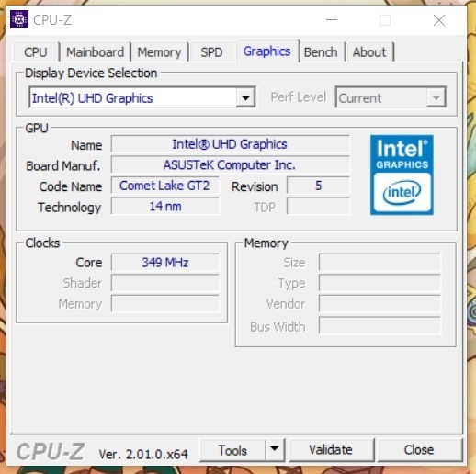Click the Technology label
This screenshot has width=476, height=474.
(70, 208)
